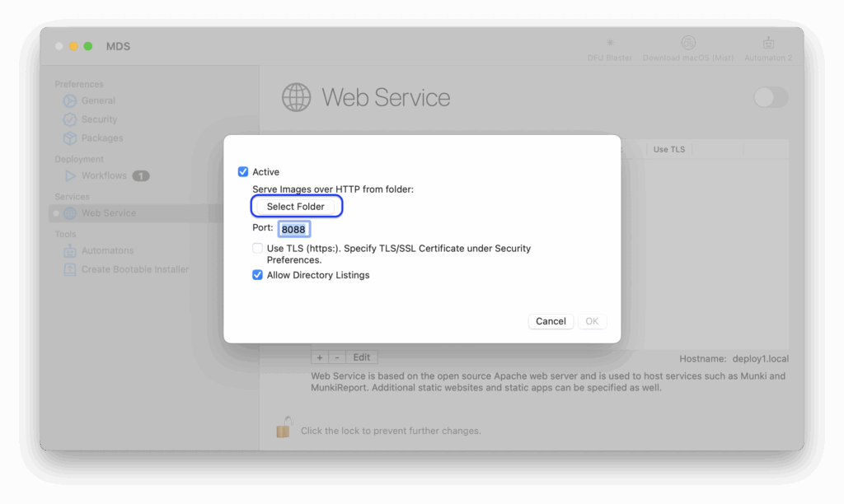Click the General preferences icon
Viewport: 844px width, 504px height.
click(x=70, y=100)
